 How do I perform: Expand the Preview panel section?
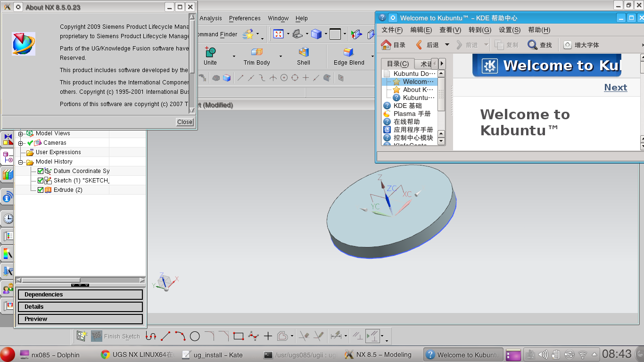[x=80, y=319]
